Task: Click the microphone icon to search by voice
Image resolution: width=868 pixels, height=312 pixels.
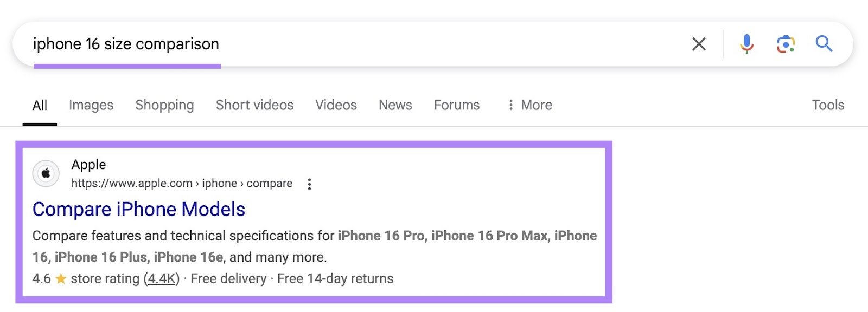Action: point(748,43)
